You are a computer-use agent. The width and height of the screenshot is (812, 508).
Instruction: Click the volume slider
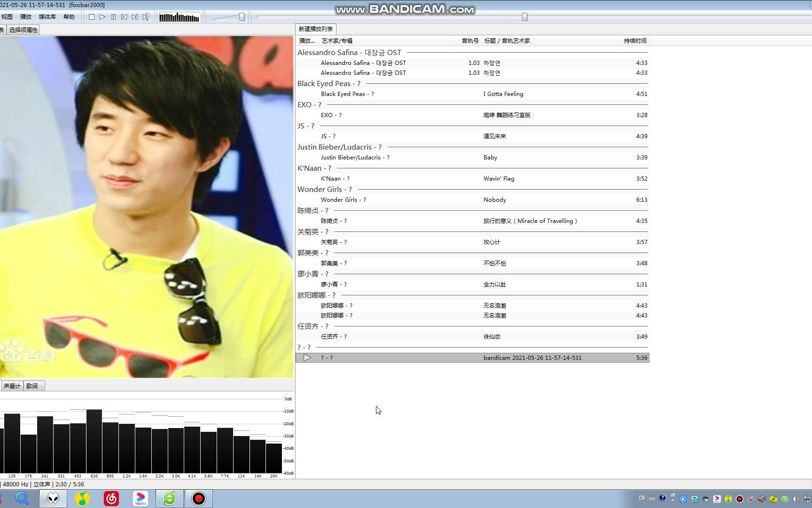tap(228, 17)
